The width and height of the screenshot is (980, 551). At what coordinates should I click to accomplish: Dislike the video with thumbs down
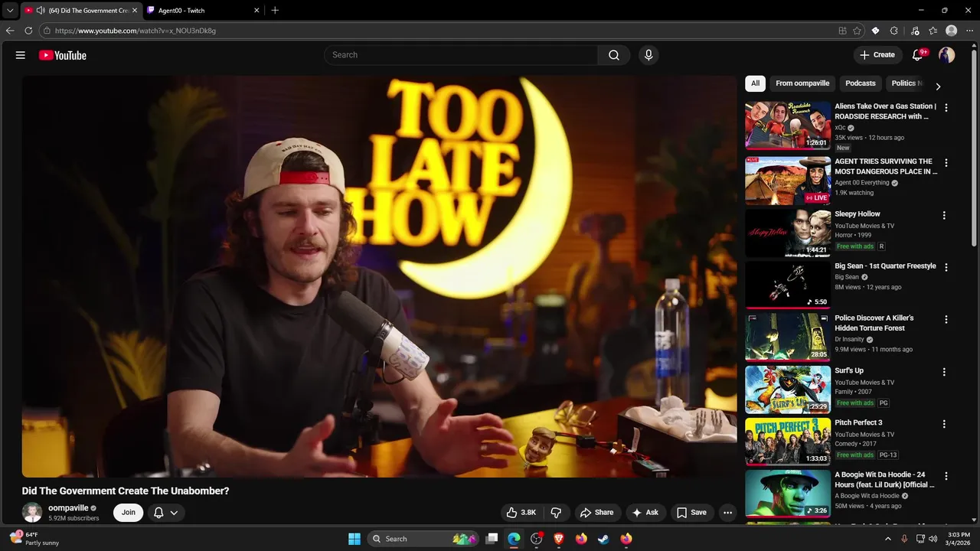(557, 513)
